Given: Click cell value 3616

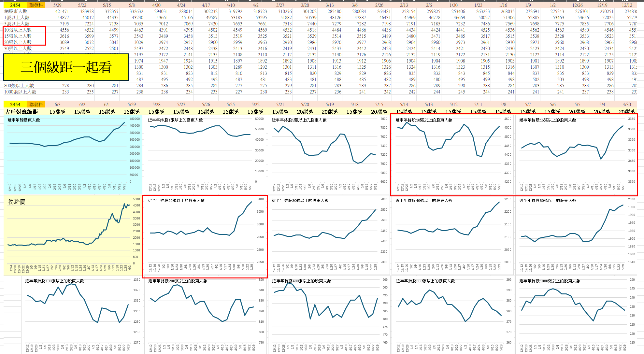Looking at the screenshot, I should tap(64, 36).
